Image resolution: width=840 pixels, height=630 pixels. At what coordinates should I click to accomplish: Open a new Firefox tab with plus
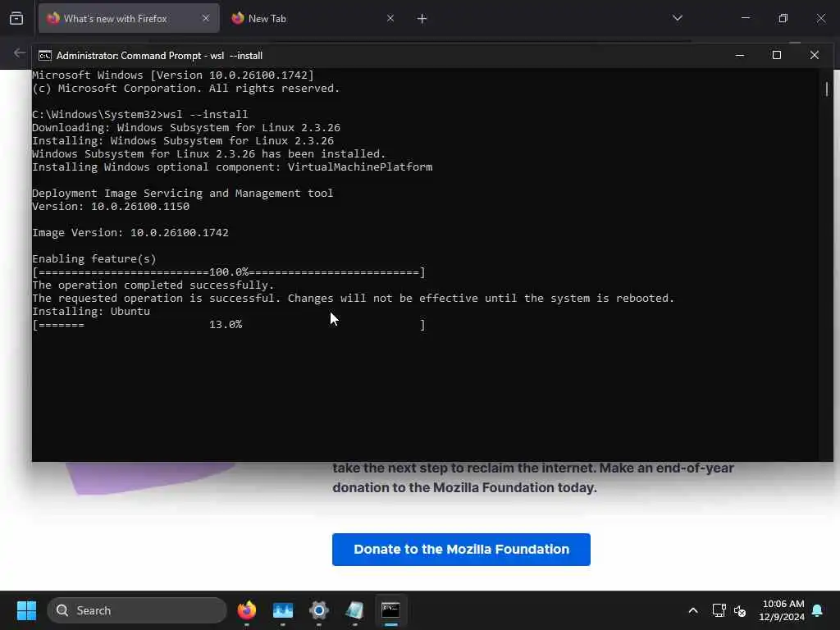422,19
